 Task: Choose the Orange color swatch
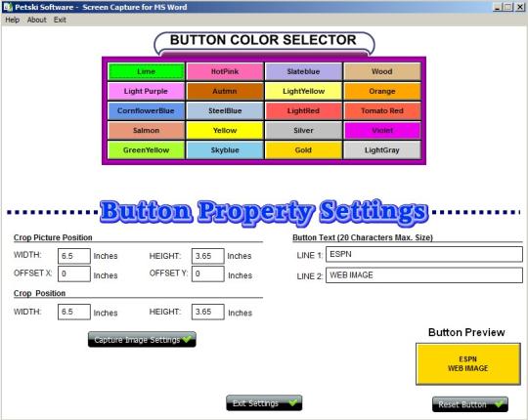pos(382,91)
